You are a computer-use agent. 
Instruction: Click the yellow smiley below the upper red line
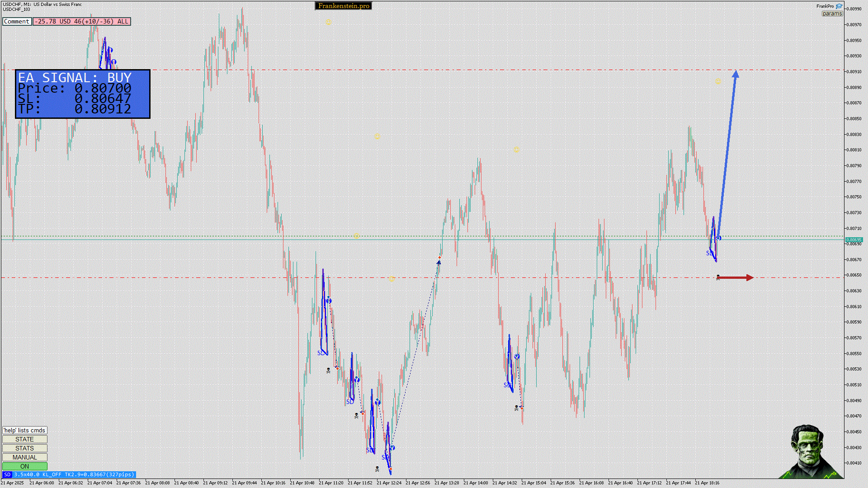[x=718, y=81]
